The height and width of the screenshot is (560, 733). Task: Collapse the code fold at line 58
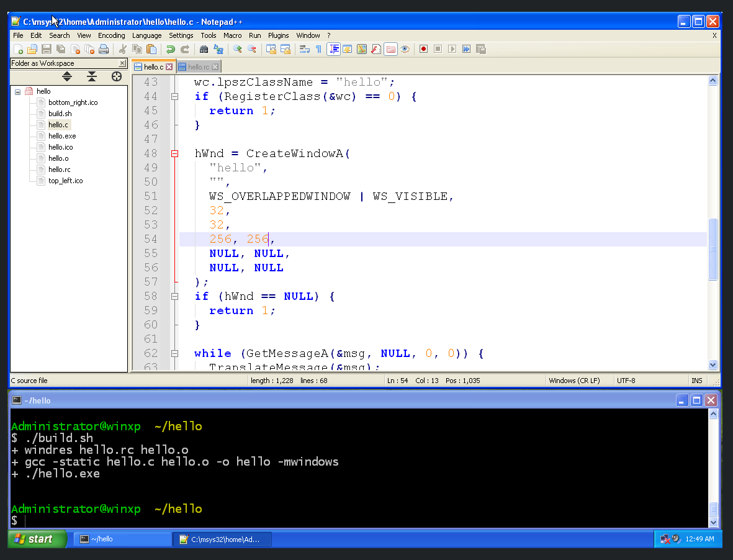point(175,296)
